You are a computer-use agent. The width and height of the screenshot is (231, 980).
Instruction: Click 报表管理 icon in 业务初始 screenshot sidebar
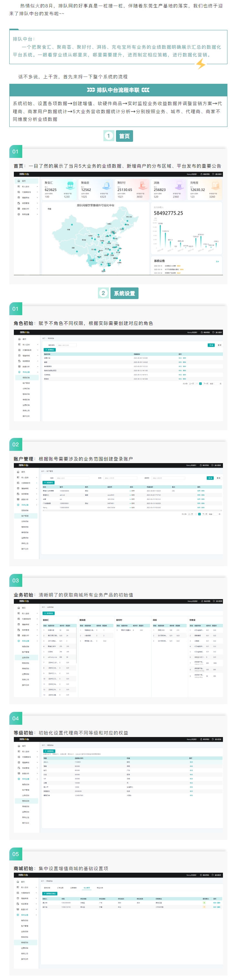pos(18,630)
